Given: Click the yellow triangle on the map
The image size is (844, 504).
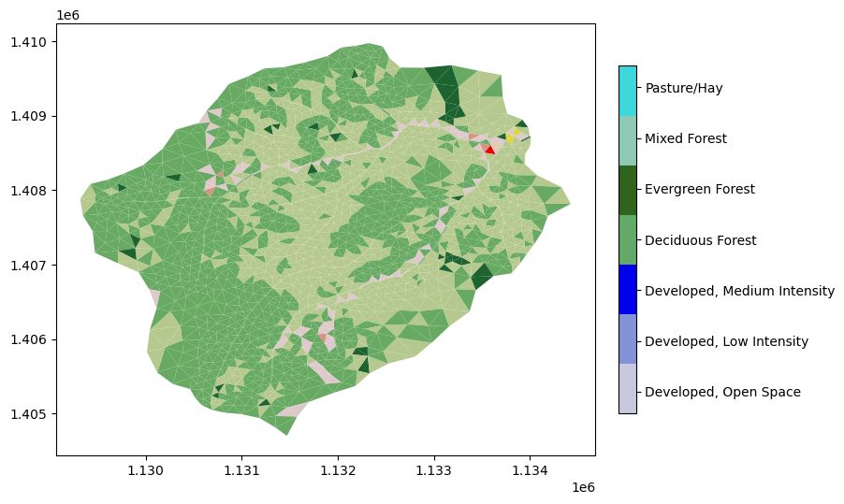Looking at the screenshot, I should click(x=516, y=132).
